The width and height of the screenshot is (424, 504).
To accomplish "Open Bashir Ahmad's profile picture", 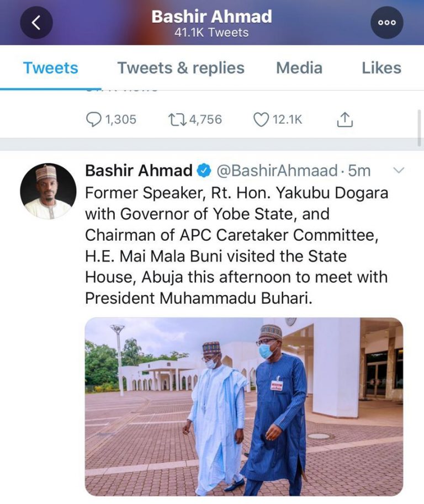I will pyautogui.click(x=48, y=191).
